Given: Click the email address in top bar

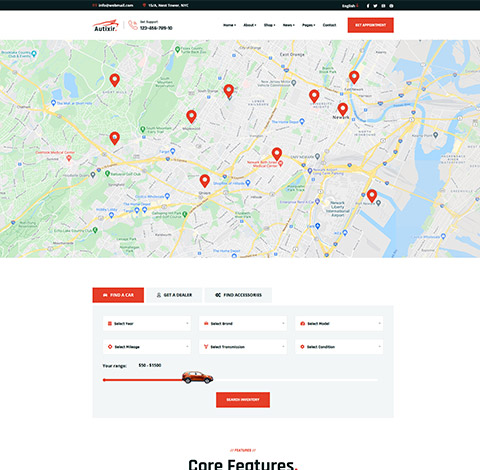Looking at the screenshot, I should tap(116, 6).
